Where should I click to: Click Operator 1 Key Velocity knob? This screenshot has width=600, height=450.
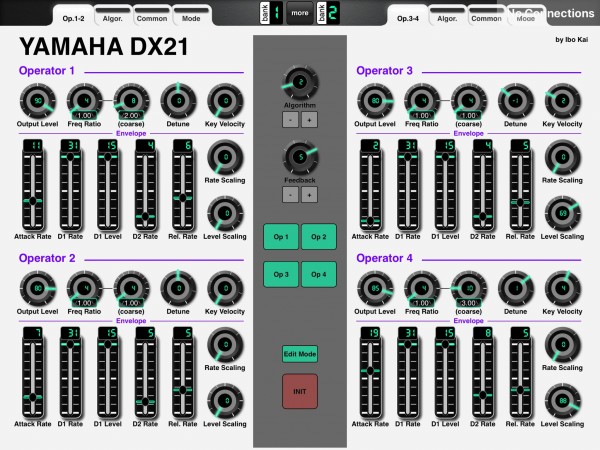point(225,101)
